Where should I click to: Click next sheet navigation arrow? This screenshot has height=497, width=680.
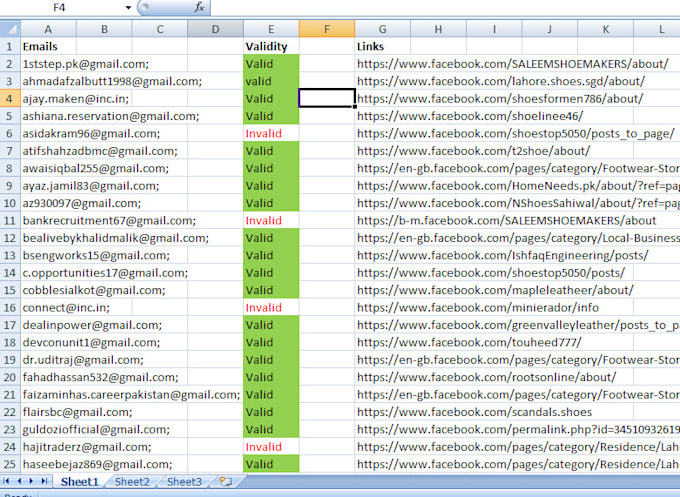pyautogui.click(x=31, y=481)
